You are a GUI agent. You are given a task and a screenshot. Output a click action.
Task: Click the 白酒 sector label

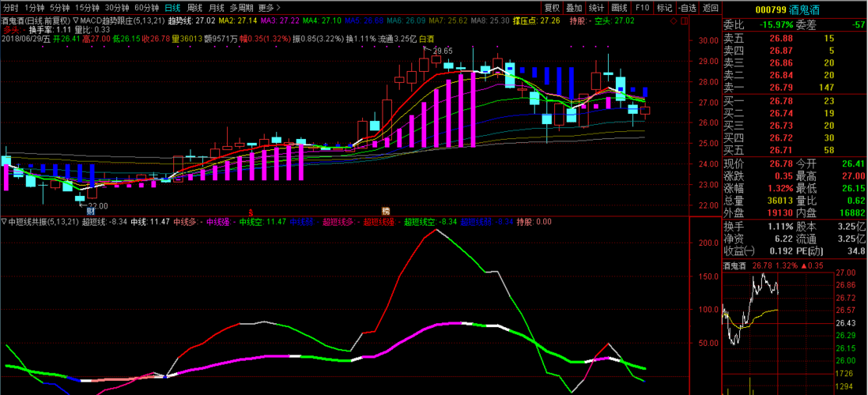pyautogui.click(x=425, y=39)
